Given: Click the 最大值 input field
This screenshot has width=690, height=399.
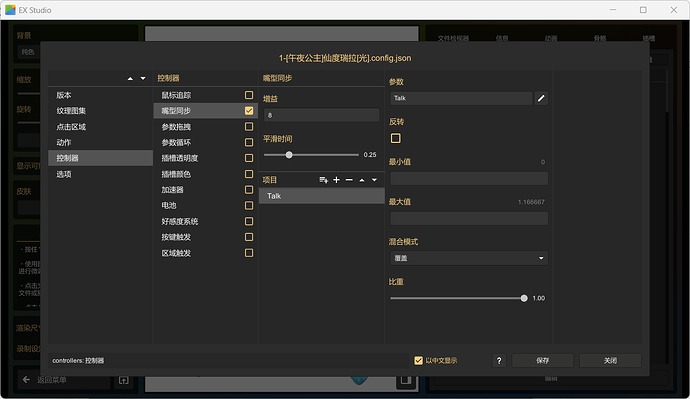Looking at the screenshot, I should pos(469,218).
